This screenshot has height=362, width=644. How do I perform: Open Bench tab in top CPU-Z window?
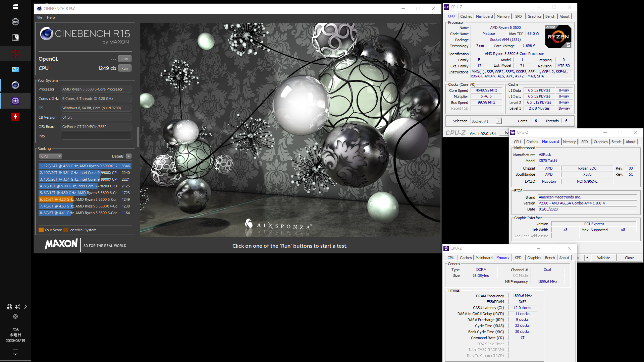550,16
